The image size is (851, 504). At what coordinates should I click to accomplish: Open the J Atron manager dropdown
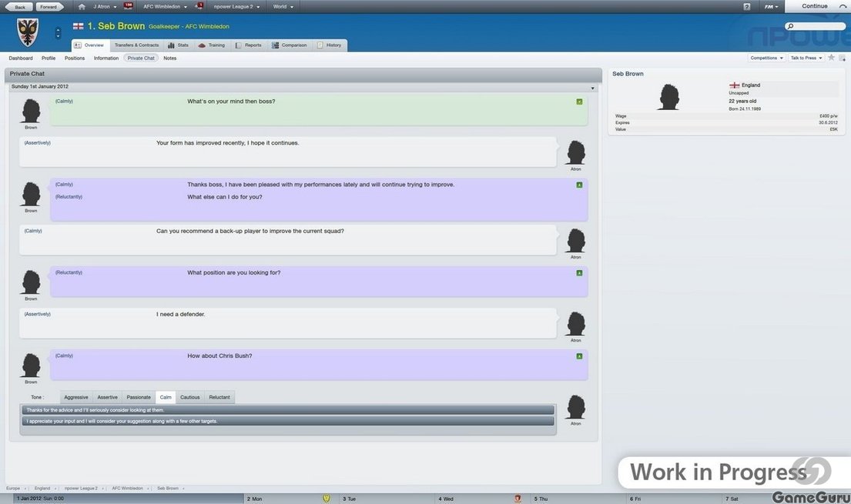105,6
